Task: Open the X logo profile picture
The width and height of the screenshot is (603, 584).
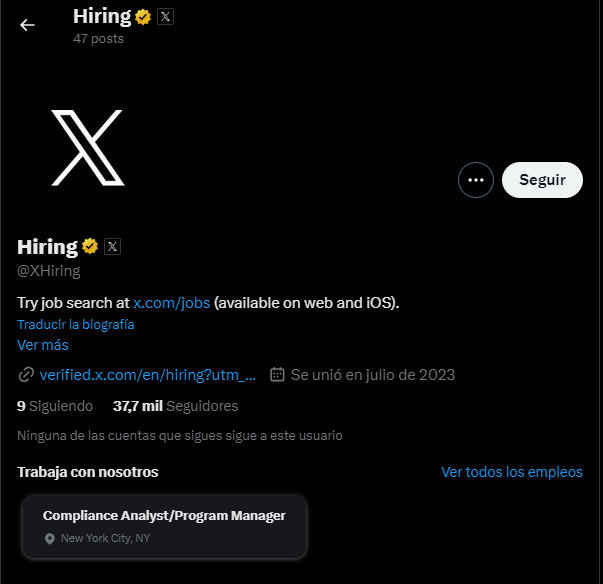Action: click(x=87, y=148)
